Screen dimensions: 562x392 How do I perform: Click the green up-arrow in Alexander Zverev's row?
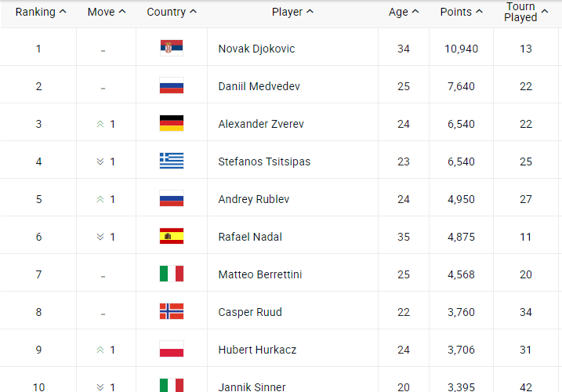(x=100, y=124)
